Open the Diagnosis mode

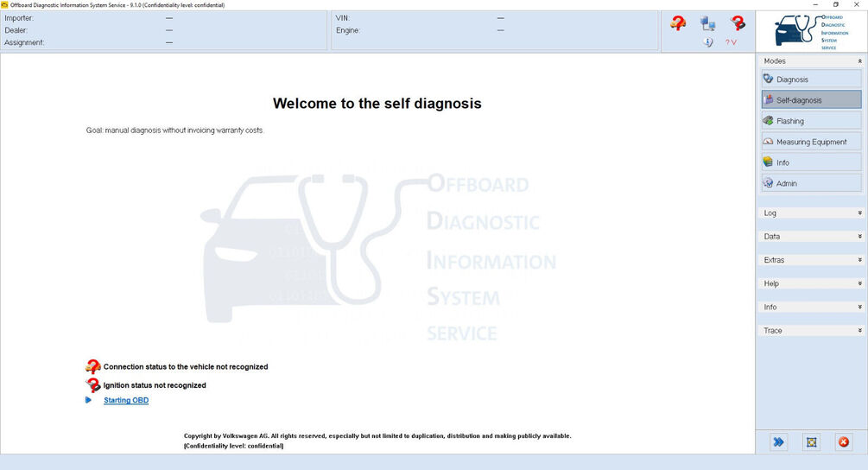point(811,79)
